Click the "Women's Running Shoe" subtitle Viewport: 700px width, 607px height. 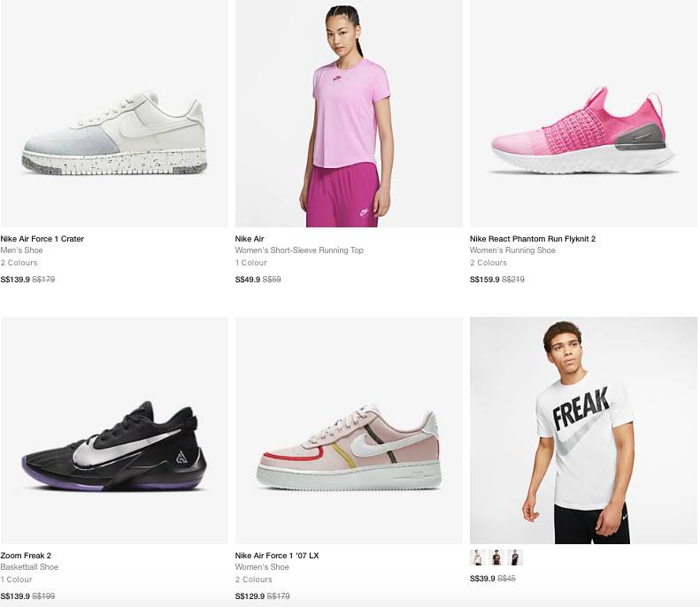[512, 250]
